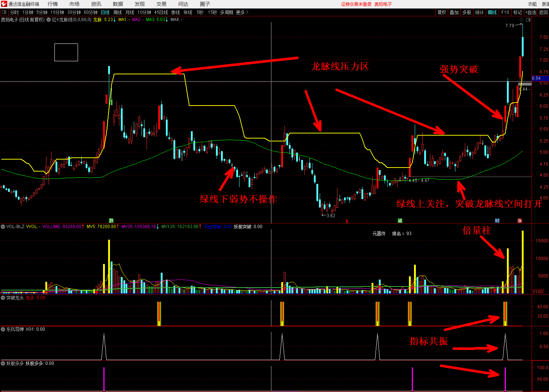Expand 更多 period options
The image size is (549, 392).
click(242, 12)
